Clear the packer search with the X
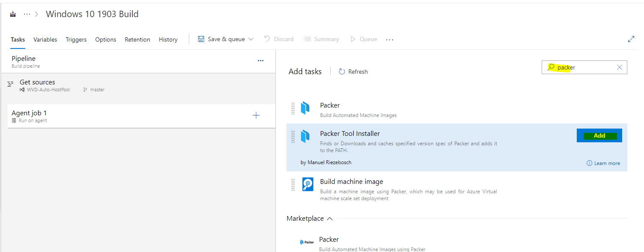This screenshot has height=252, width=644. point(619,67)
